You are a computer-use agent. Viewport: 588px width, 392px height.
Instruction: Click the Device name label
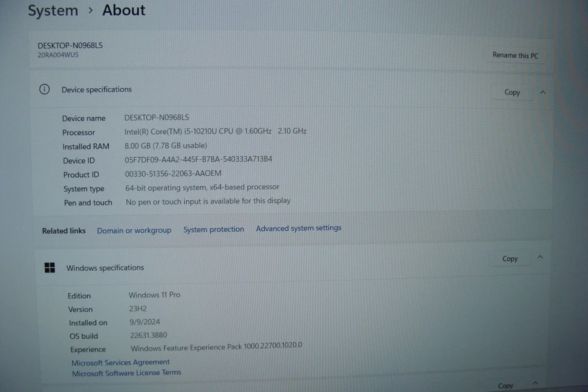coord(84,119)
